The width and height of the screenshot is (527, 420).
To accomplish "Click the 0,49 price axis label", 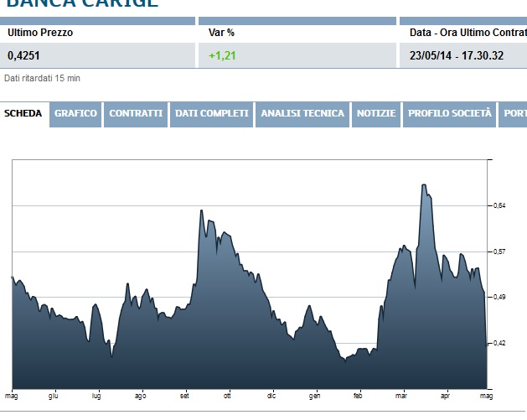I will tap(499, 297).
